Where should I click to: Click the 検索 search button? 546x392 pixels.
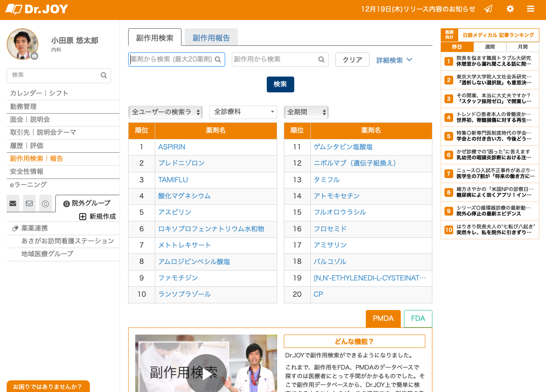[280, 84]
